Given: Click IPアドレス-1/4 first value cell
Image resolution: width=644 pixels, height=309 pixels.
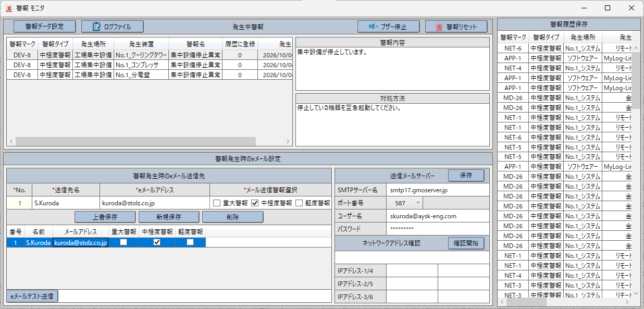Looking at the screenshot, I should (412, 270).
